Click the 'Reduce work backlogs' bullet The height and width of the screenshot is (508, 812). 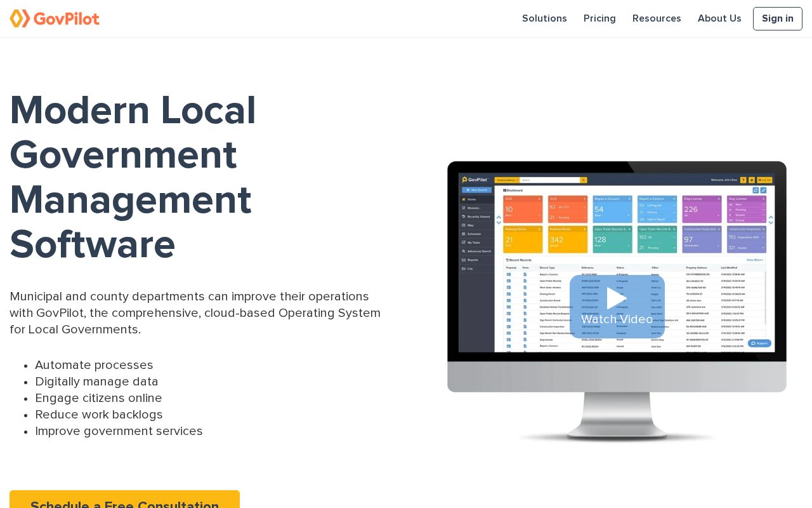tap(99, 415)
